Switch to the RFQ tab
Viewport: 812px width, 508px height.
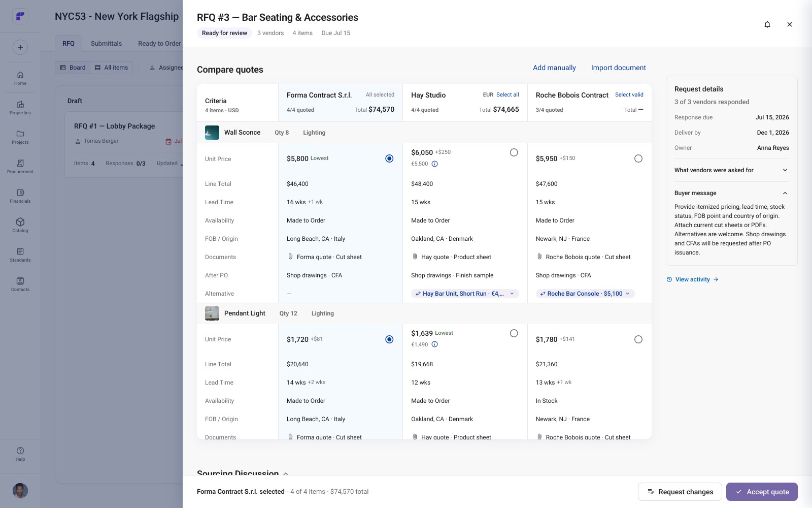[x=69, y=44]
